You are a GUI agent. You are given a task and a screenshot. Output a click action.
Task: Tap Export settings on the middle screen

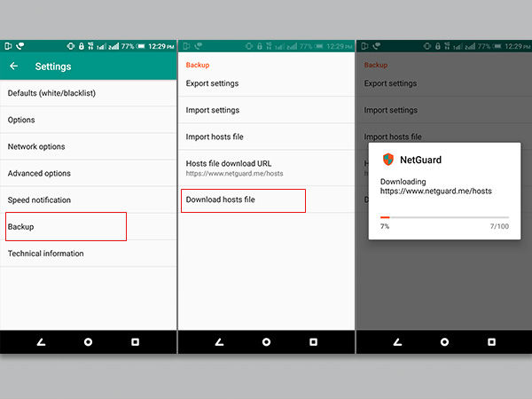[x=212, y=83]
